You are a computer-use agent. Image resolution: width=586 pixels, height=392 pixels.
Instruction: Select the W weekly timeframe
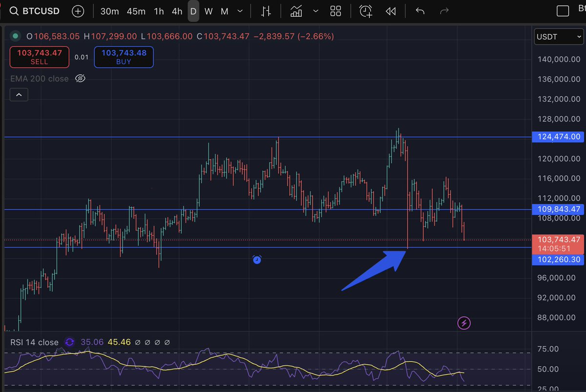(x=209, y=11)
